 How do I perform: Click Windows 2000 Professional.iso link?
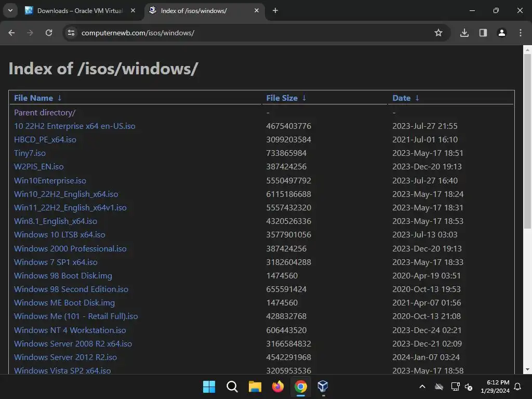pos(70,249)
